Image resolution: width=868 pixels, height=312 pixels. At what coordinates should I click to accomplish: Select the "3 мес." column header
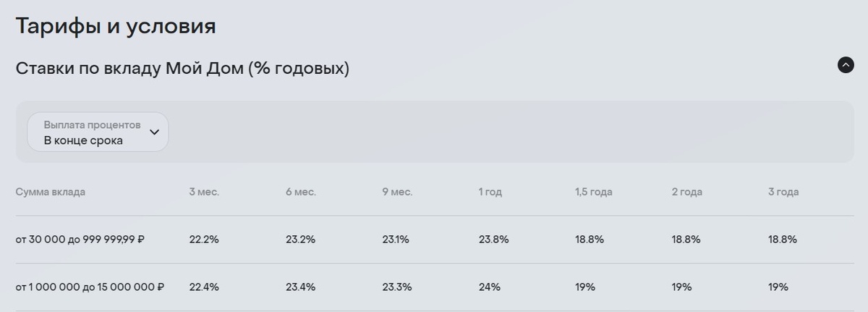point(204,192)
